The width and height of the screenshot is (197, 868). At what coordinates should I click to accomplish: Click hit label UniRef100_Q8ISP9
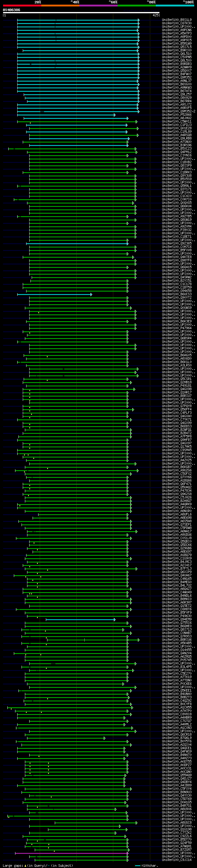[x=177, y=165]
